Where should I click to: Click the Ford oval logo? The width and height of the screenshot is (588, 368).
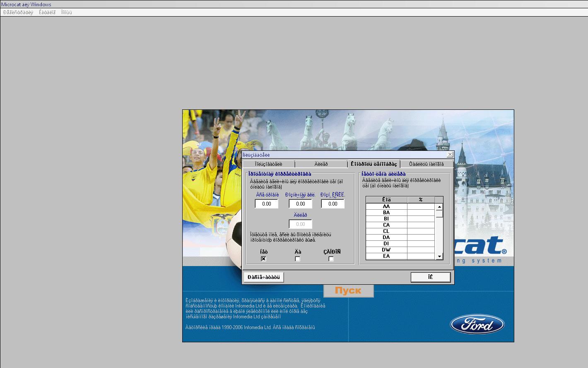click(x=477, y=324)
